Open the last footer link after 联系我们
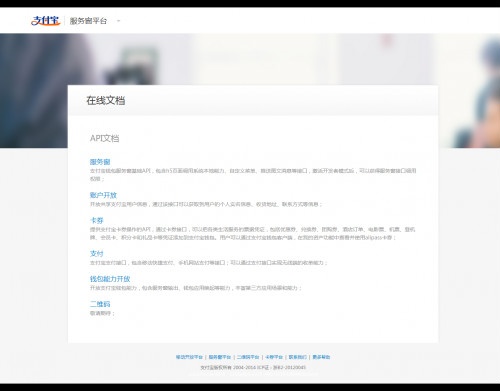Screen dimensions: 500x391 click(321, 357)
